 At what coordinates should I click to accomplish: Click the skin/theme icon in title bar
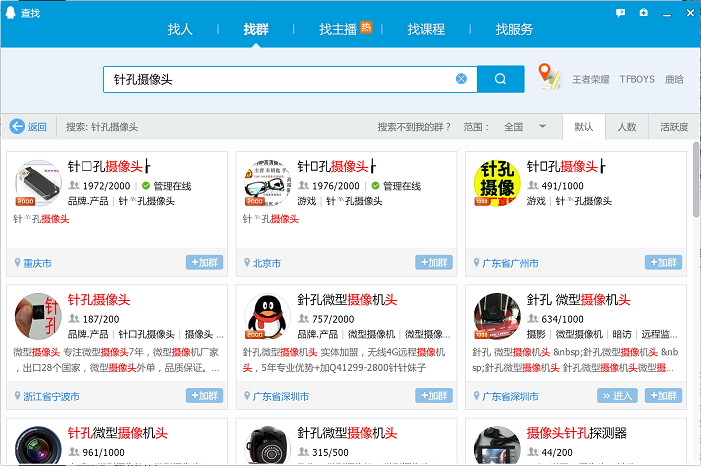tap(643, 13)
